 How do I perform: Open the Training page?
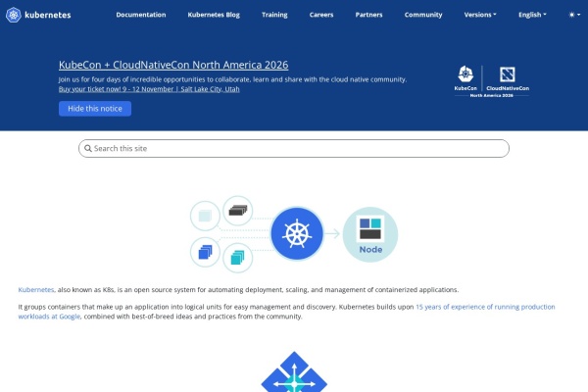pyautogui.click(x=274, y=15)
